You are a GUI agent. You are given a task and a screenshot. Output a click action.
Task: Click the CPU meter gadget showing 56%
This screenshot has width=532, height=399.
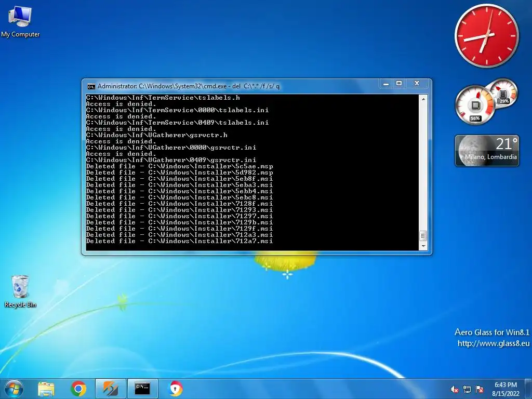point(475,105)
